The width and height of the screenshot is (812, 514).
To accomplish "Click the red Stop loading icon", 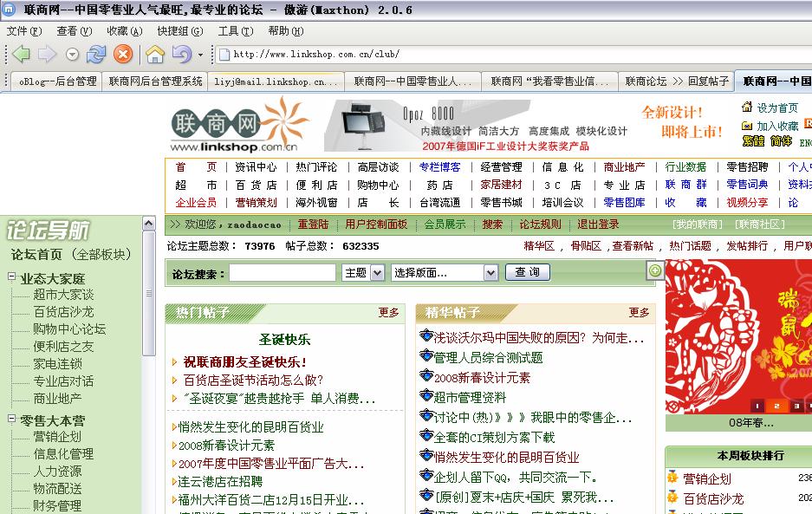I will click(123, 54).
